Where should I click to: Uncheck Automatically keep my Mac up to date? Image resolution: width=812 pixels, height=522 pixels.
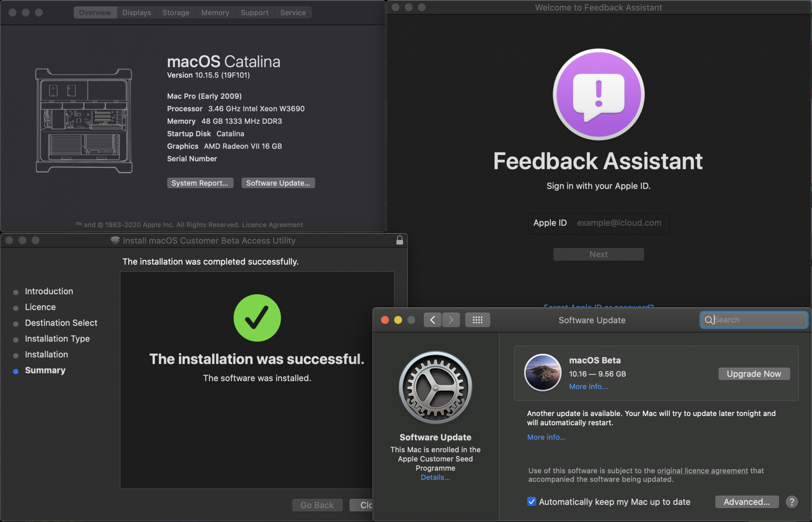click(531, 502)
